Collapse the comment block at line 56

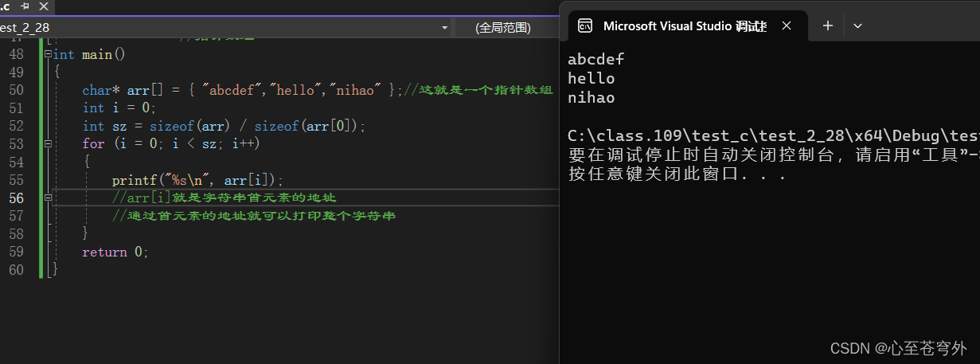pos(48,197)
